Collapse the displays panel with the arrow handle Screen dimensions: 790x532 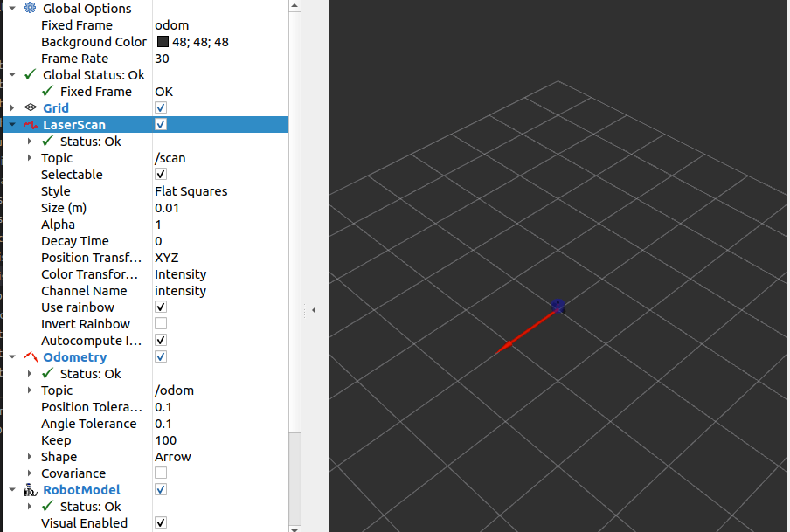(314, 310)
